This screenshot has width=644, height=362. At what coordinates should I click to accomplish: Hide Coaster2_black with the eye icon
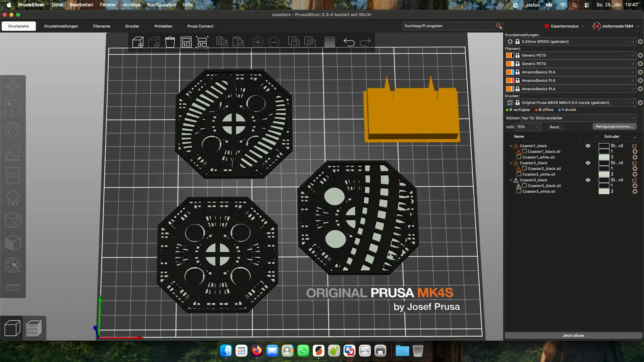pyautogui.click(x=588, y=163)
